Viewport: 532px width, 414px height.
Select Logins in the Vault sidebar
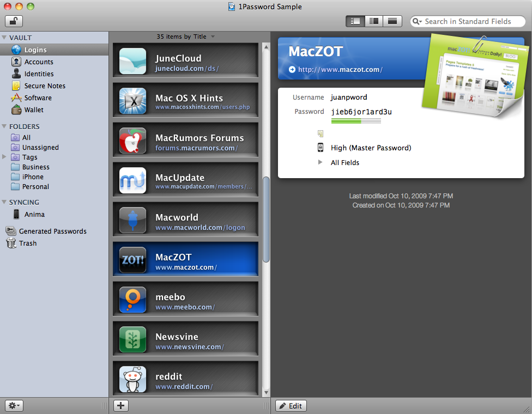(x=55, y=50)
